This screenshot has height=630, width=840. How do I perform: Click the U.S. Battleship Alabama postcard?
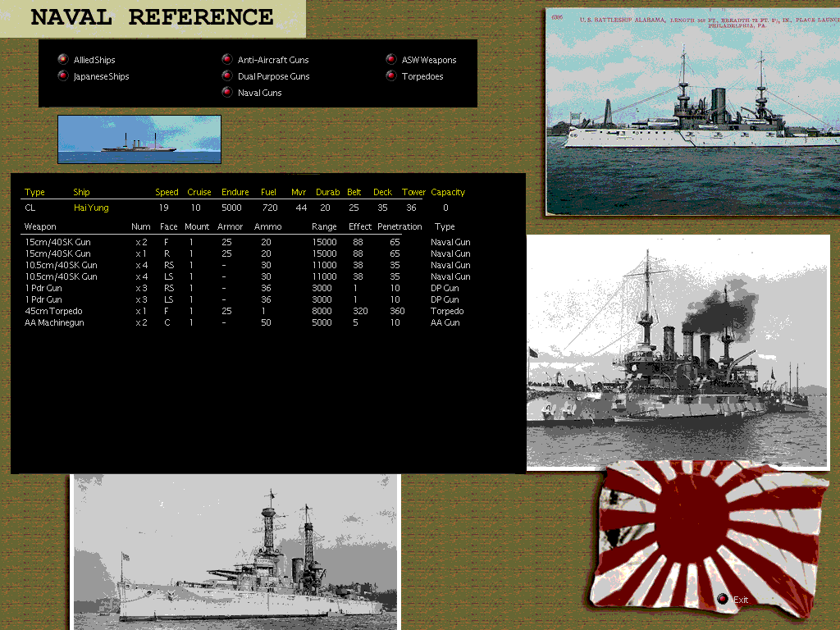click(692, 112)
